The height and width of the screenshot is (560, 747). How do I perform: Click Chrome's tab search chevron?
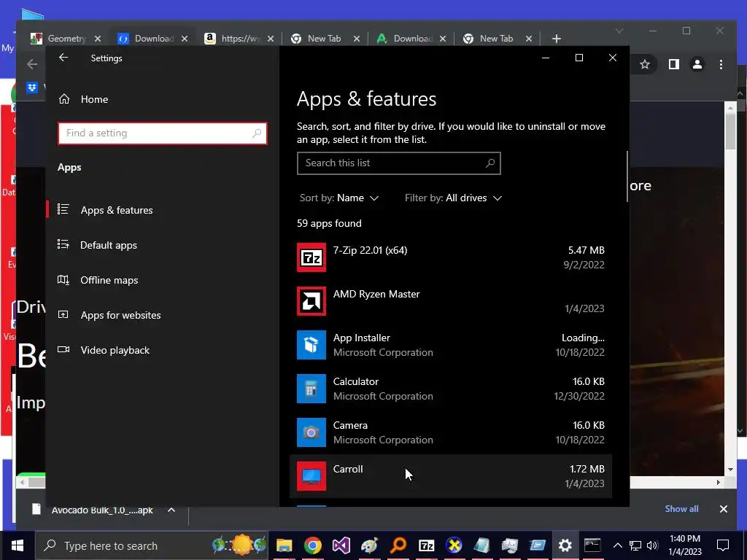click(619, 31)
